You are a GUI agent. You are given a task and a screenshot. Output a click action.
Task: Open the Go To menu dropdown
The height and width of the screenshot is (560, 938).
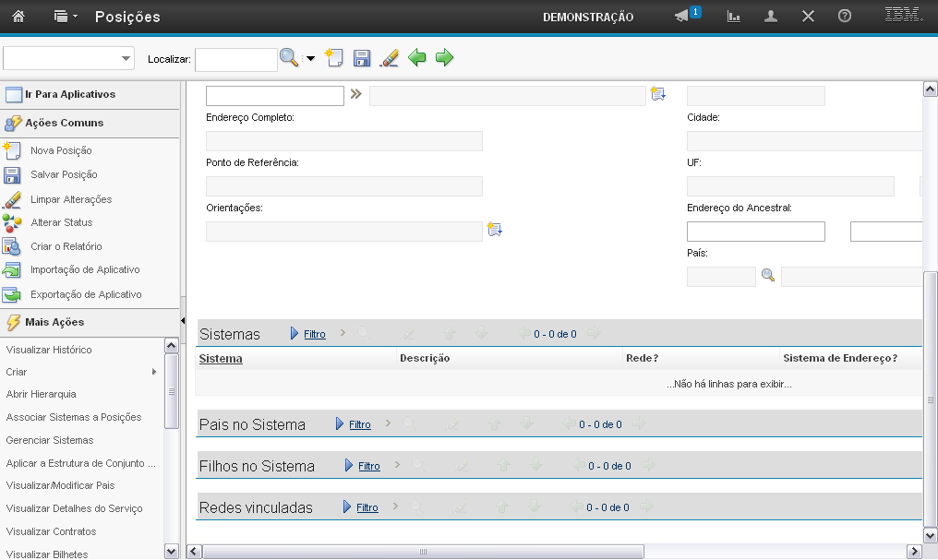pos(65,17)
